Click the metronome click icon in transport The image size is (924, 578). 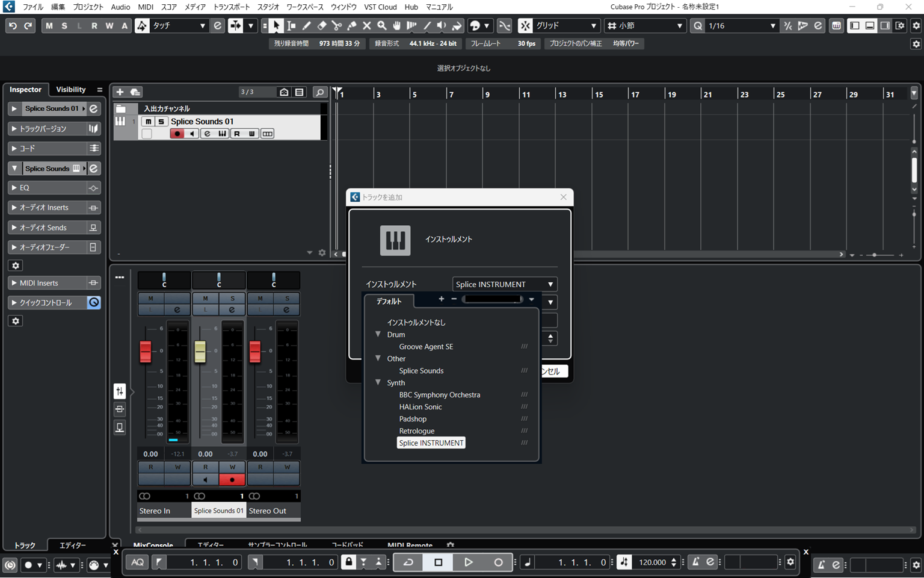[x=695, y=562]
